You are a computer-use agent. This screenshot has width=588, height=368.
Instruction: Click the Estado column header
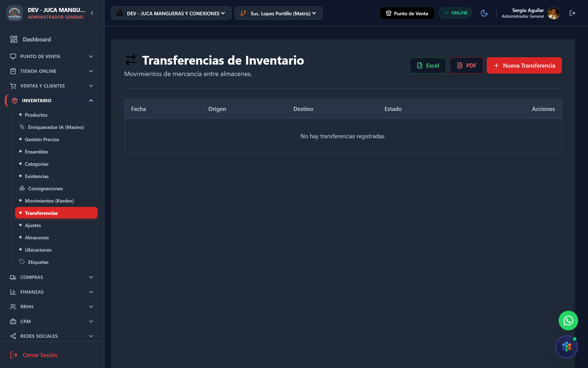click(393, 109)
